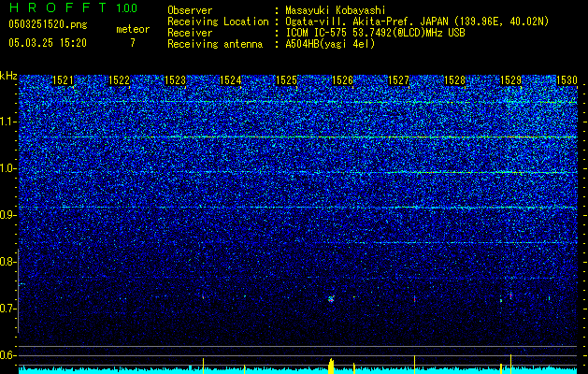Viewport: 588px width, 374px height.
Task: Click the 1522 time marker
Action: tap(119, 80)
